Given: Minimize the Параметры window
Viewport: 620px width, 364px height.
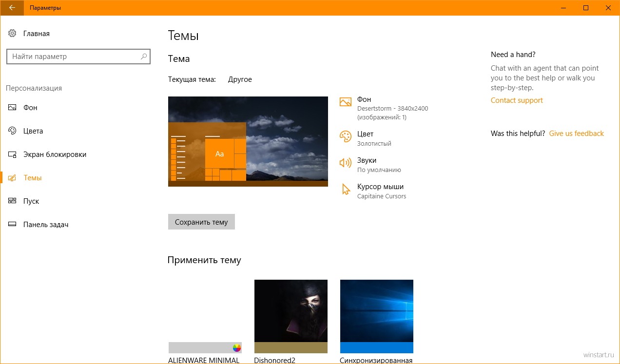Looking at the screenshot, I should click(x=563, y=8).
